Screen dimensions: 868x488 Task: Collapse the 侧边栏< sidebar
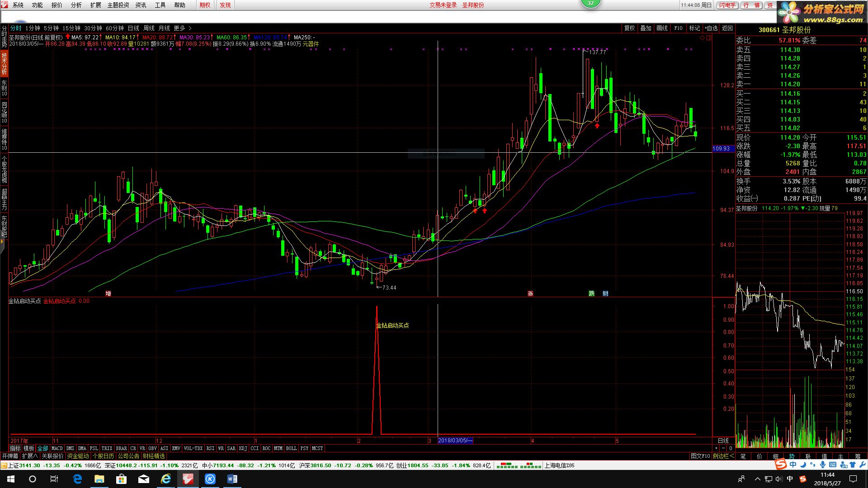723,456
